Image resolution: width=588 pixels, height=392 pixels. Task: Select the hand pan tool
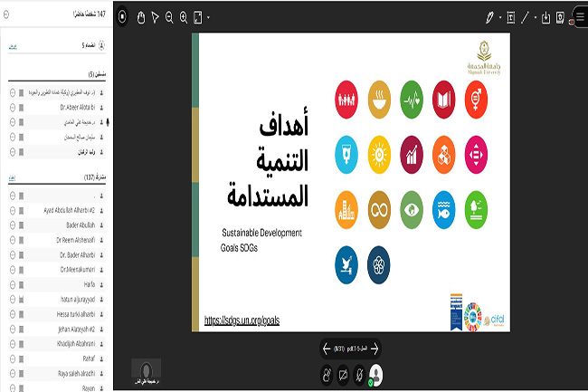[141, 17]
